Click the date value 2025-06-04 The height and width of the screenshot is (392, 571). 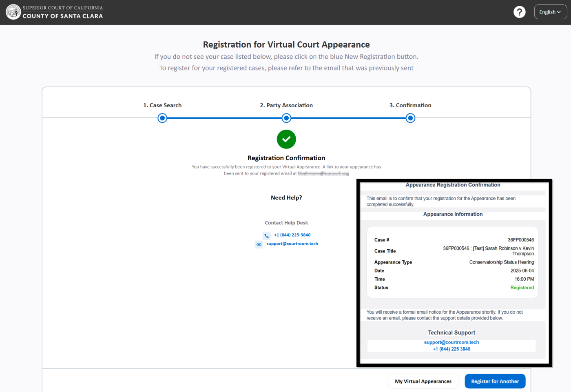(522, 271)
